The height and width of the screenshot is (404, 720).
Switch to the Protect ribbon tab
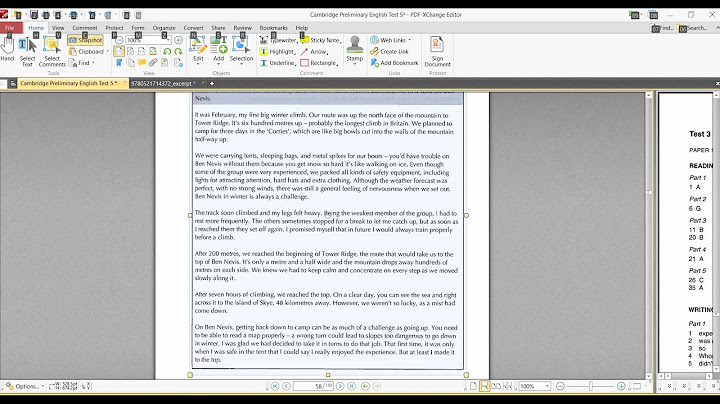(114, 28)
